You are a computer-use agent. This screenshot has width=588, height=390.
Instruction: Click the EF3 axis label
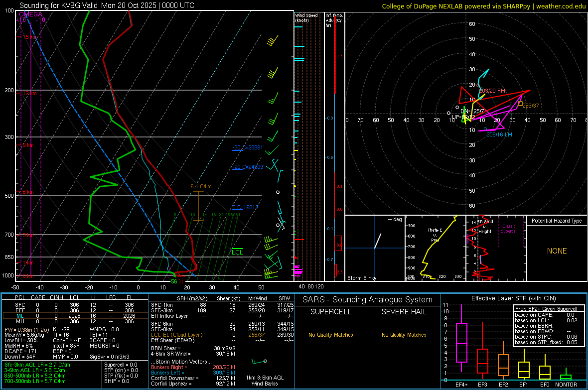482,385
